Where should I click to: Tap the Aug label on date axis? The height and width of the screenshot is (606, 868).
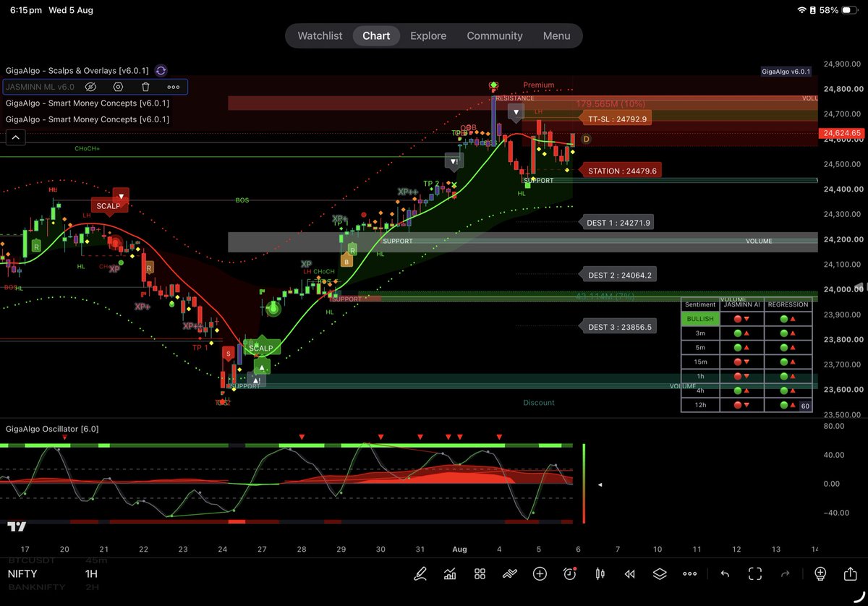point(460,549)
